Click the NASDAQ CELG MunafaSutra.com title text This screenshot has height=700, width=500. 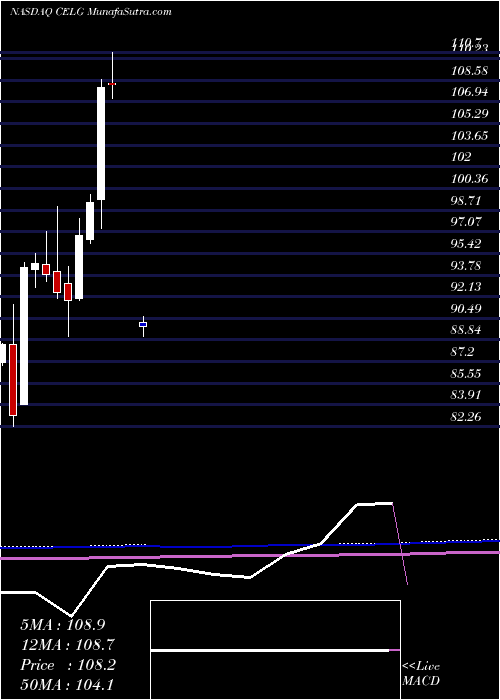coord(91,12)
